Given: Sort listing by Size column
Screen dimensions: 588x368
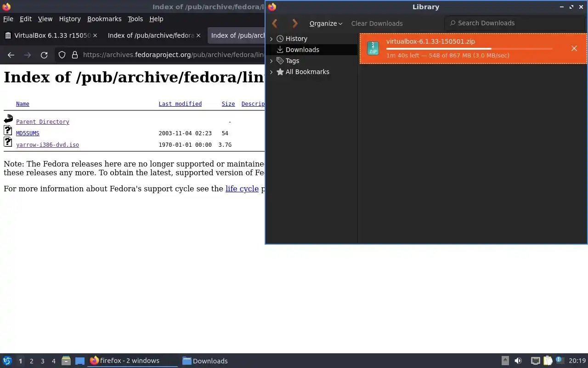Looking at the screenshot, I should click(228, 104).
